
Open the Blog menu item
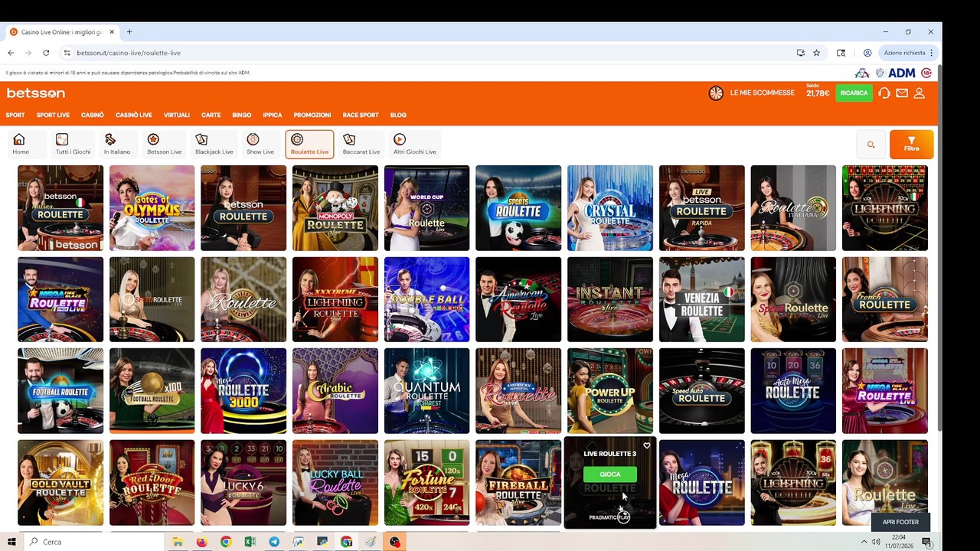(398, 115)
